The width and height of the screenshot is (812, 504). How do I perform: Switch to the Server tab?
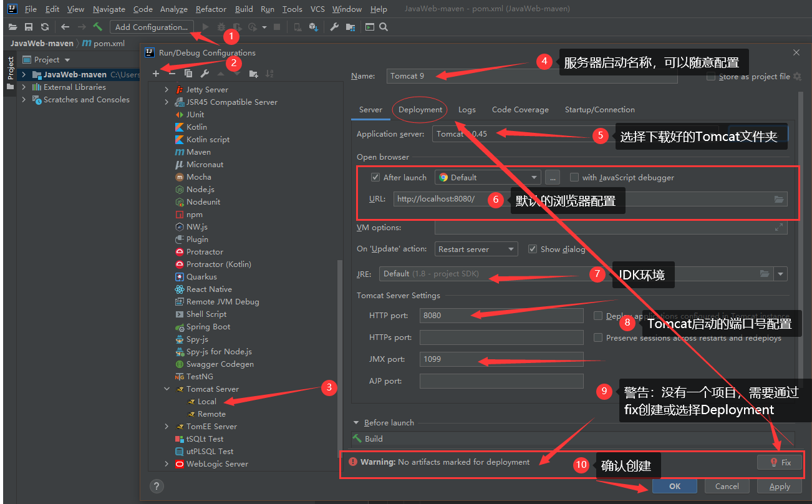point(370,110)
